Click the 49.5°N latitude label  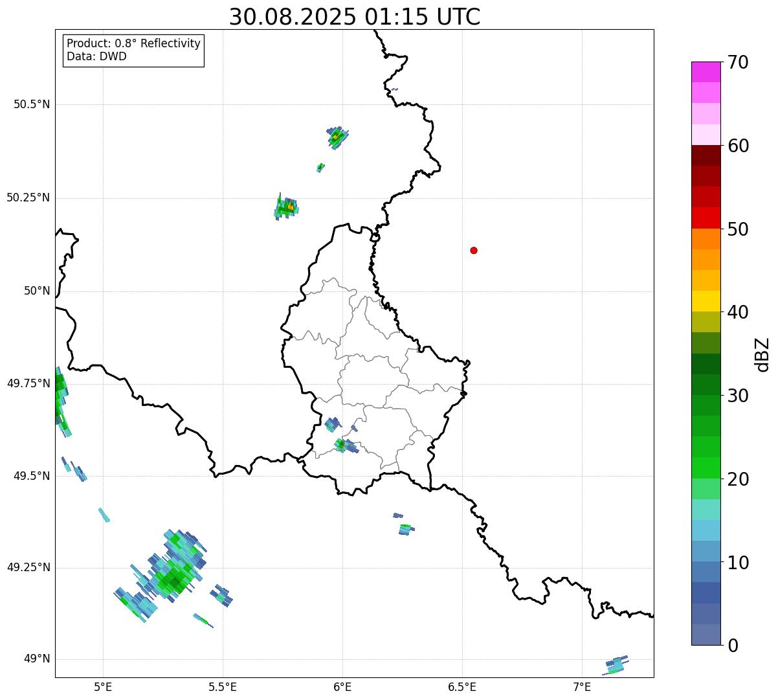[x=33, y=476]
